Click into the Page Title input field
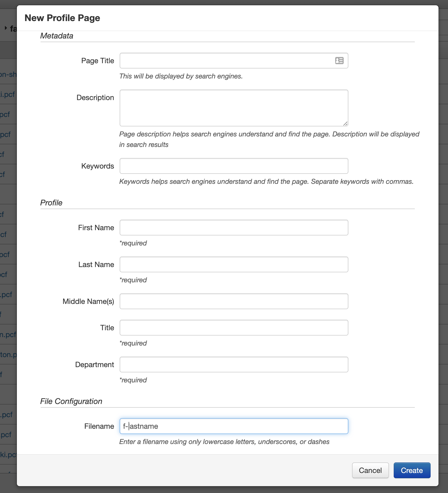 coord(234,61)
